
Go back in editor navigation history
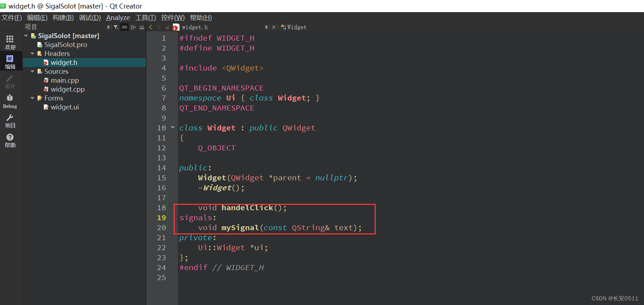pos(151,27)
